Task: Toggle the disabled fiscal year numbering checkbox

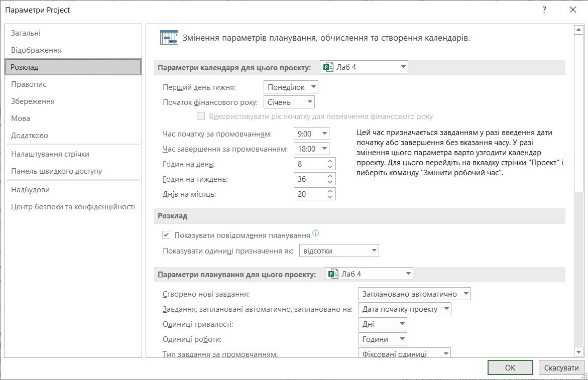Action: (201, 116)
